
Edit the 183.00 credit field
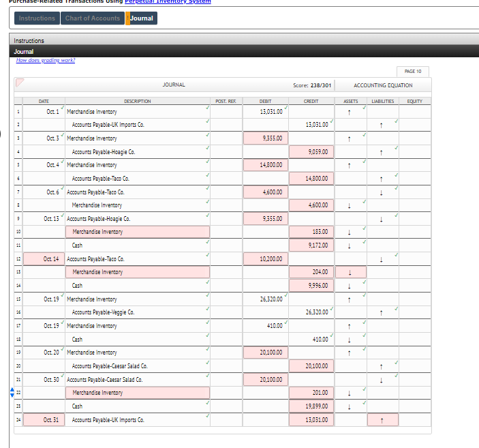pos(311,232)
